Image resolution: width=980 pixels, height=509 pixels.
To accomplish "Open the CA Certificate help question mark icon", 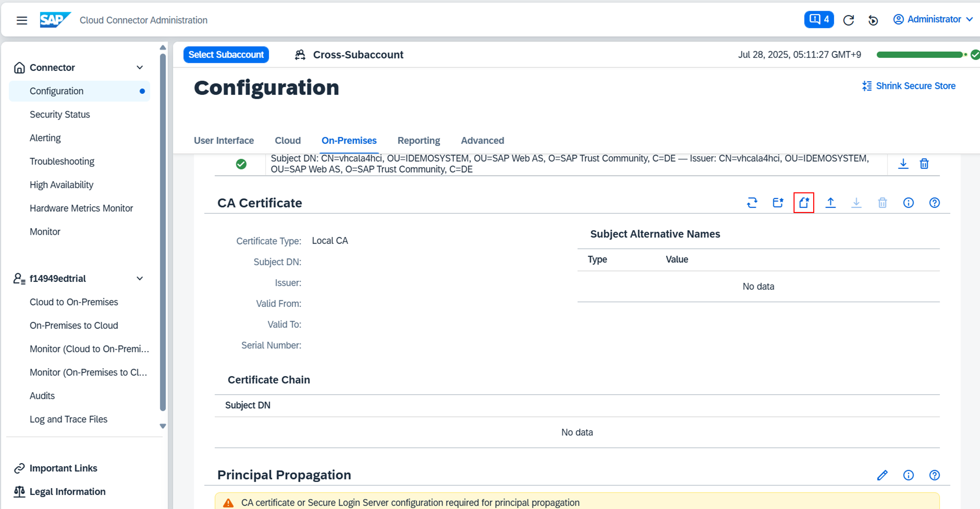I will [934, 203].
